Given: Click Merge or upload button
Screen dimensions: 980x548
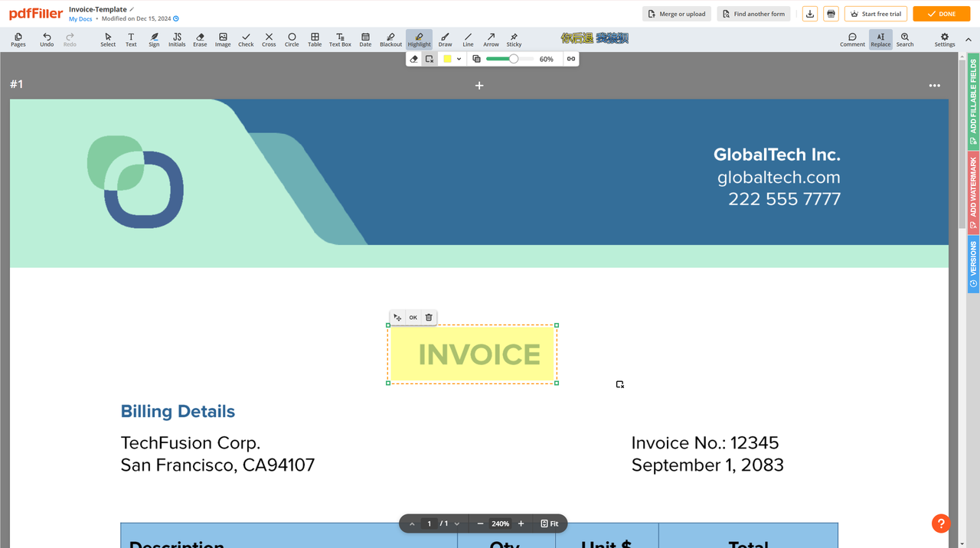Looking at the screenshot, I should pyautogui.click(x=677, y=14).
